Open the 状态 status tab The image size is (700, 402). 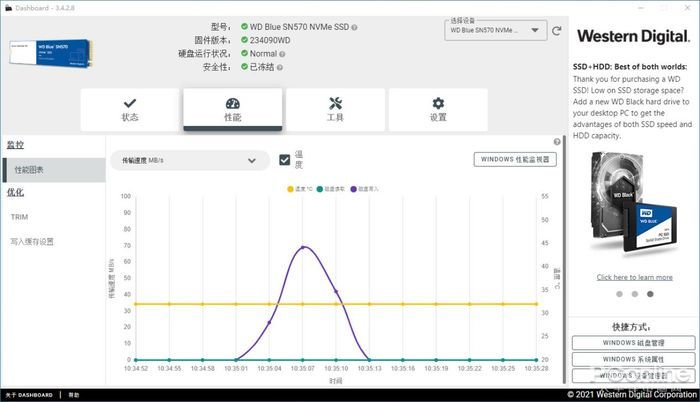pyautogui.click(x=130, y=109)
